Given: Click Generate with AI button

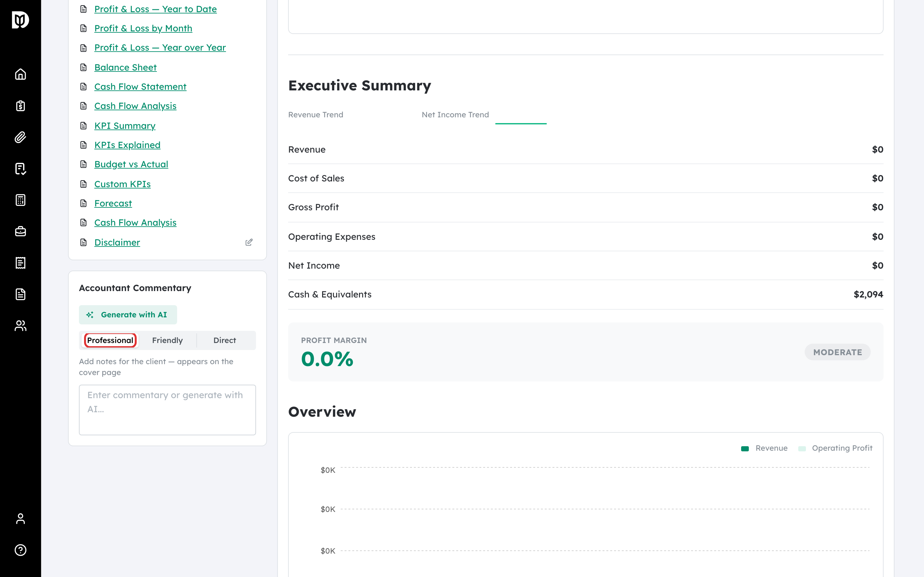Looking at the screenshot, I should coord(128,314).
